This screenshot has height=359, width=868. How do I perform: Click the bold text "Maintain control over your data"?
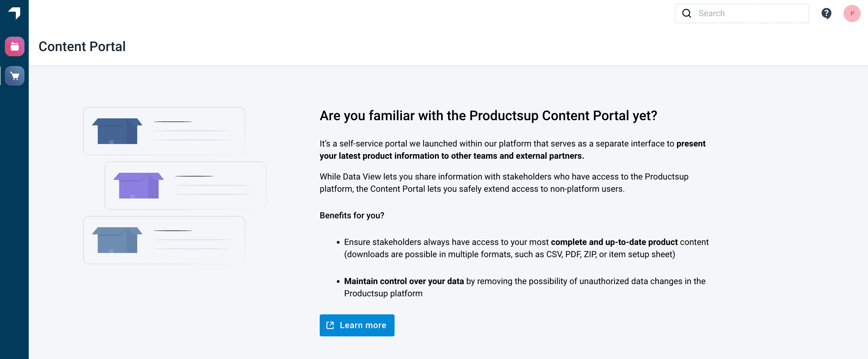(x=404, y=281)
